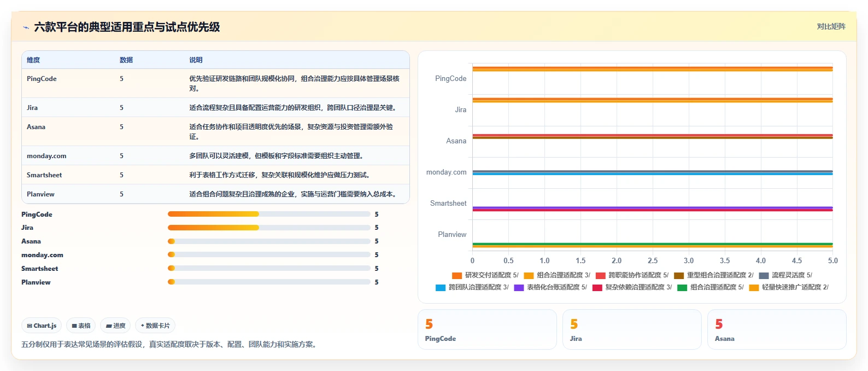This screenshot has width=868, height=371.
Task: Toggle the 流程灵活度 5/ legend item
Action: [785, 275]
